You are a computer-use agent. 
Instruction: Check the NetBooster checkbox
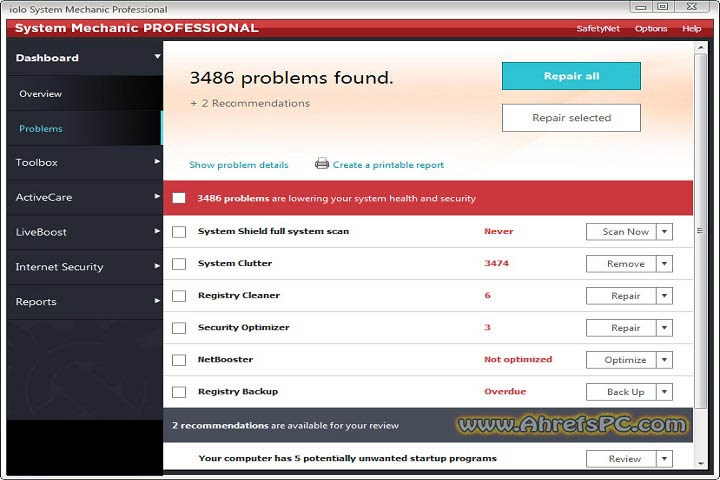pos(179,360)
